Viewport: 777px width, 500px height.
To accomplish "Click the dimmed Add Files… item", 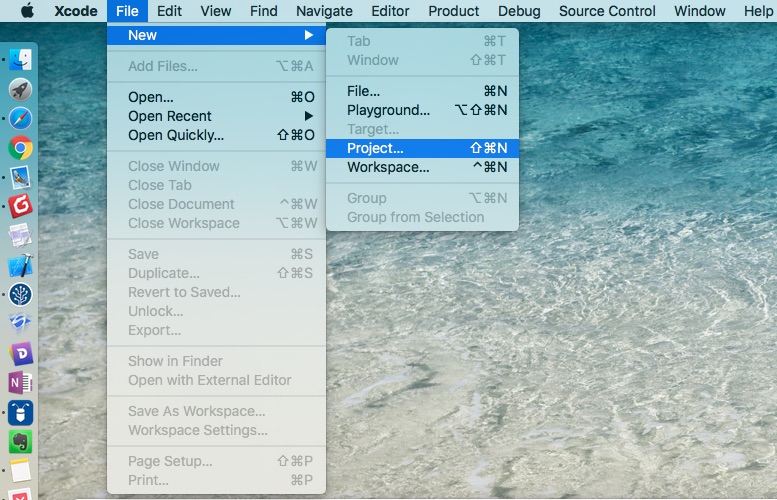I will tap(217, 66).
